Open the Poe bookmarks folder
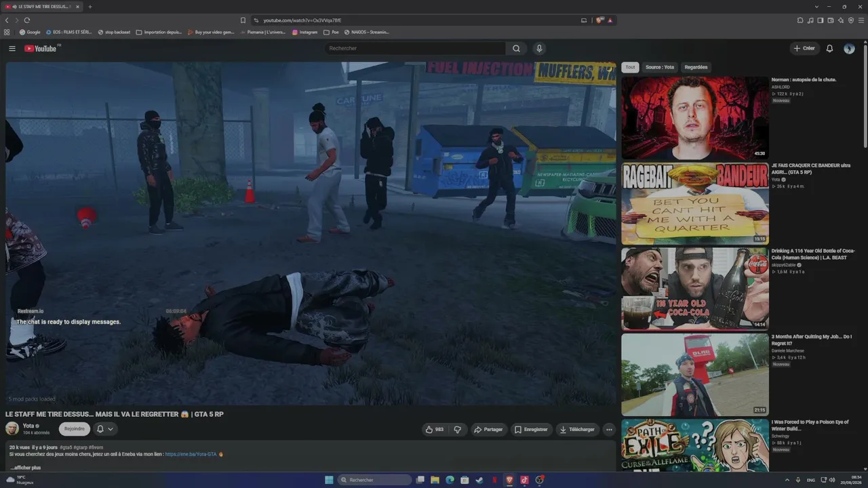This screenshot has width=868, height=488. tap(332, 32)
